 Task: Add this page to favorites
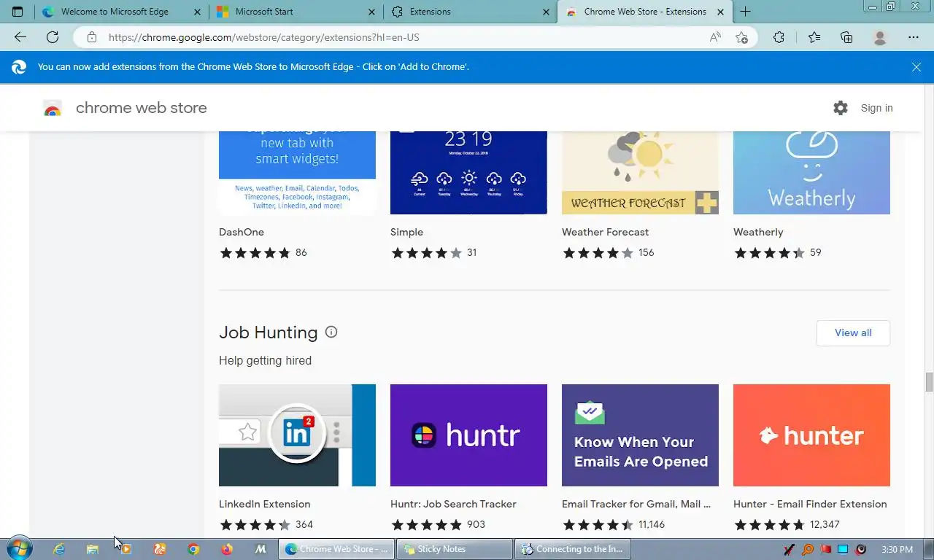[741, 37]
